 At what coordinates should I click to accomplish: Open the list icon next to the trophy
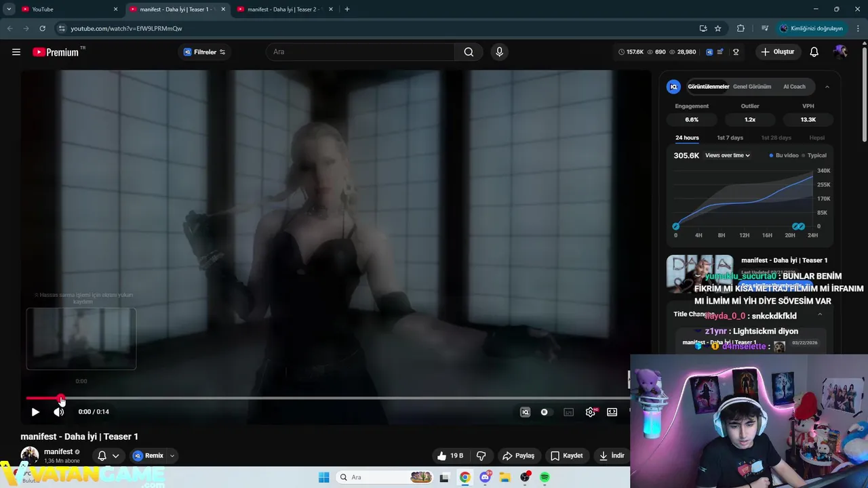[720, 52]
